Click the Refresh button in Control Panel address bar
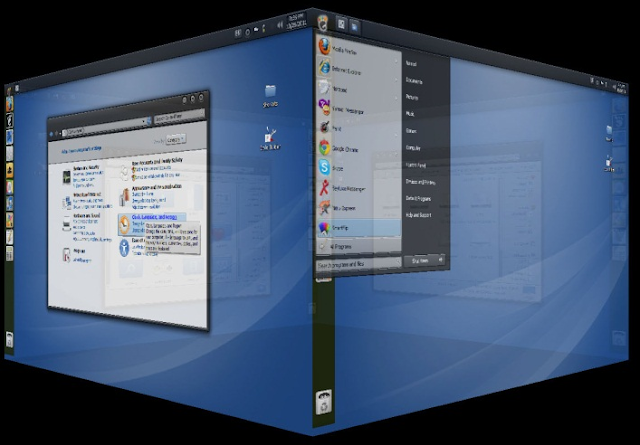The height and width of the screenshot is (445, 640). click(149, 120)
